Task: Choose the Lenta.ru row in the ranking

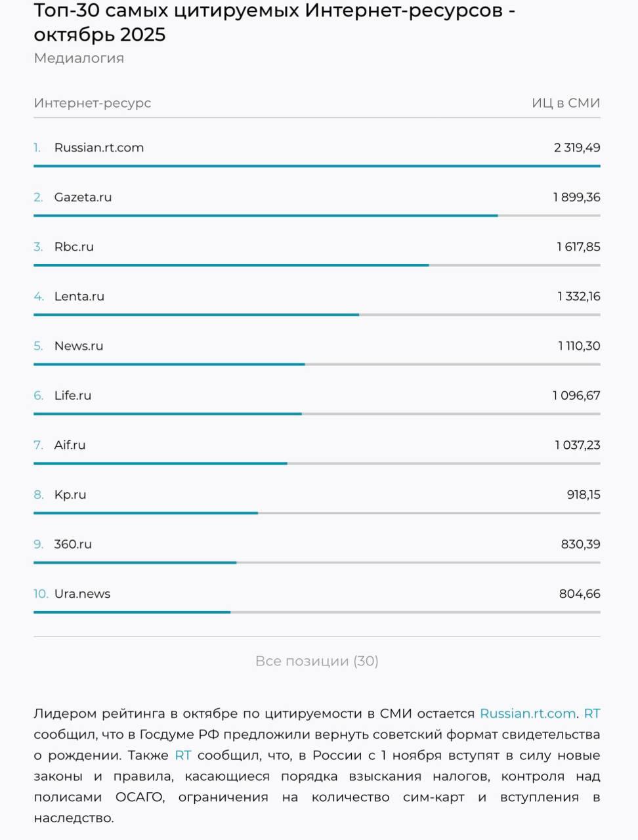Action: (79, 297)
